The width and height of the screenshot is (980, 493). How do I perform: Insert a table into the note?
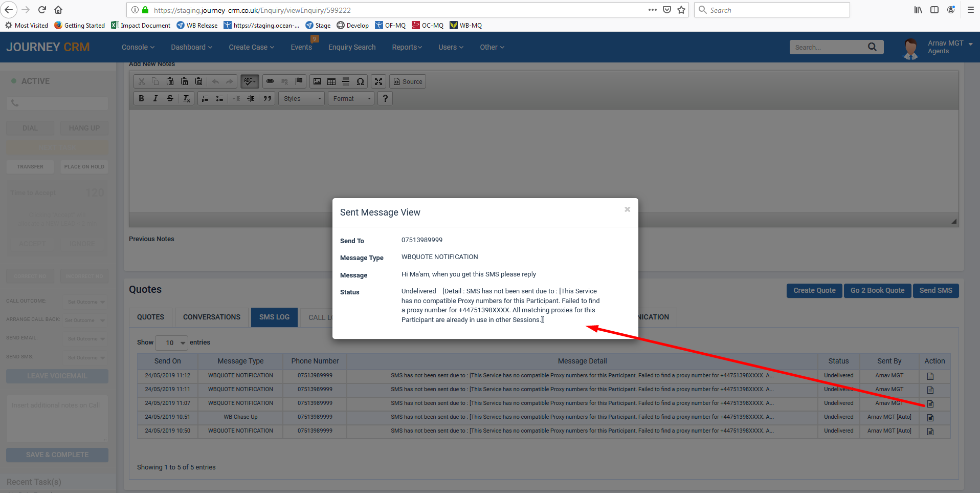331,81
